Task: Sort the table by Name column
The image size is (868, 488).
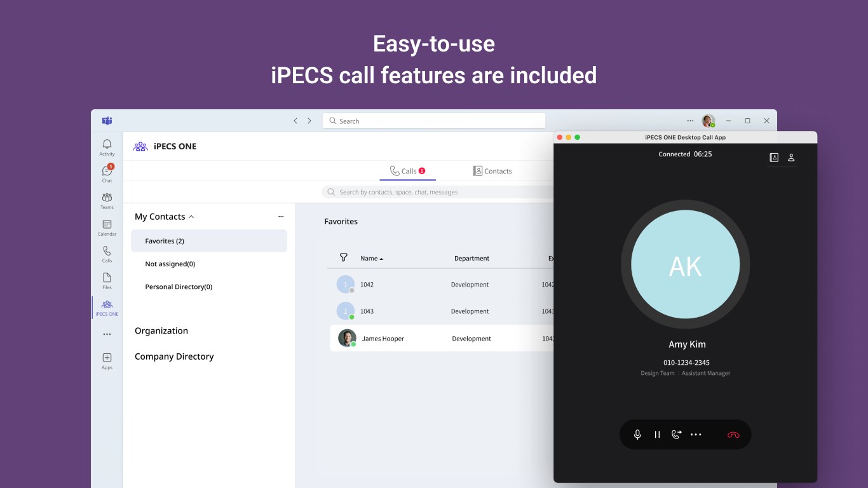Action: pos(372,259)
